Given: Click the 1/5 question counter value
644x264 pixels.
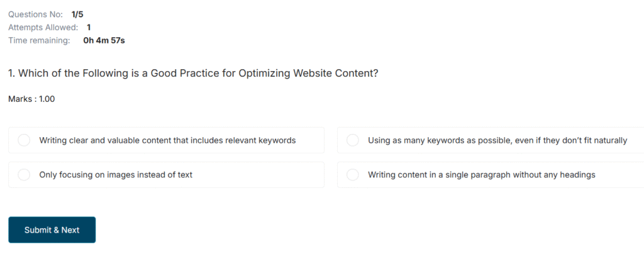Looking at the screenshot, I should [77, 14].
